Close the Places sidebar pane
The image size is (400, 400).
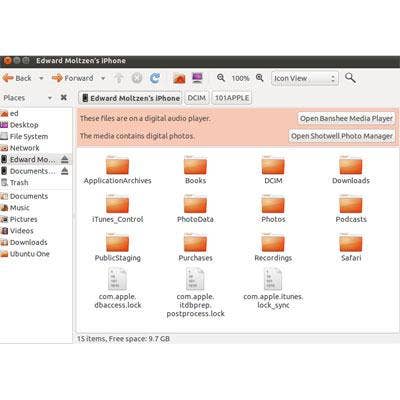64,98
